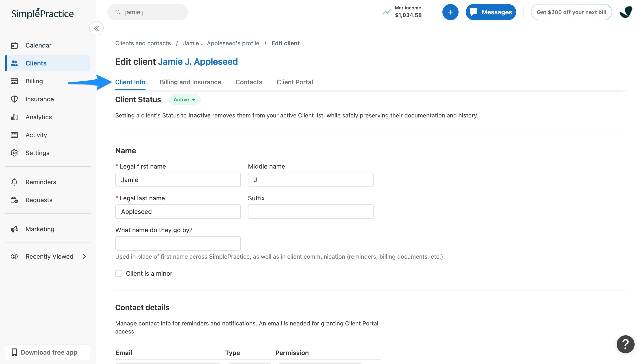Viewport: 644px width, 364px height.
Task: Click the search field containing jamie j
Action: coord(147,12)
